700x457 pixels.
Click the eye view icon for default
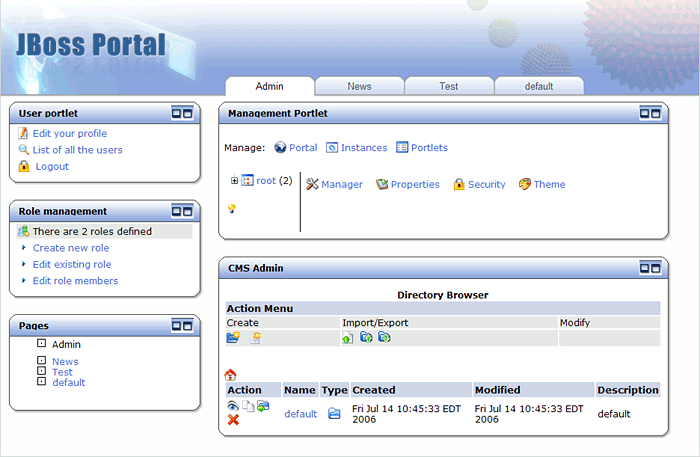pyautogui.click(x=233, y=406)
